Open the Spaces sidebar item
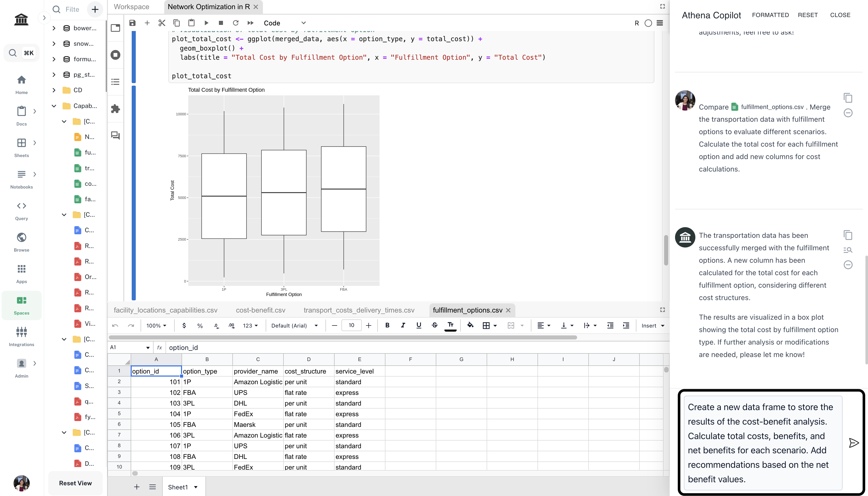Image resolution: width=868 pixels, height=496 pixels. pyautogui.click(x=21, y=305)
